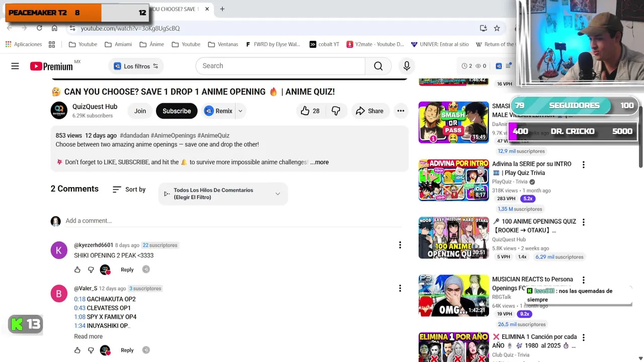This screenshot has width=644, height=362.
Task: Go forward in browser history
Action: [x=24, y=28]
